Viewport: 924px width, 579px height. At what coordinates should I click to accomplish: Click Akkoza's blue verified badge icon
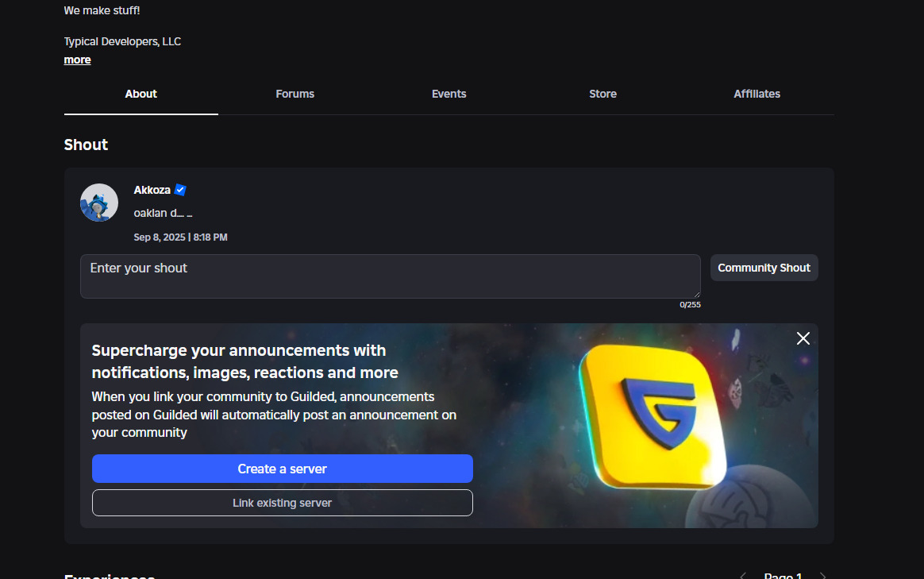180,189
